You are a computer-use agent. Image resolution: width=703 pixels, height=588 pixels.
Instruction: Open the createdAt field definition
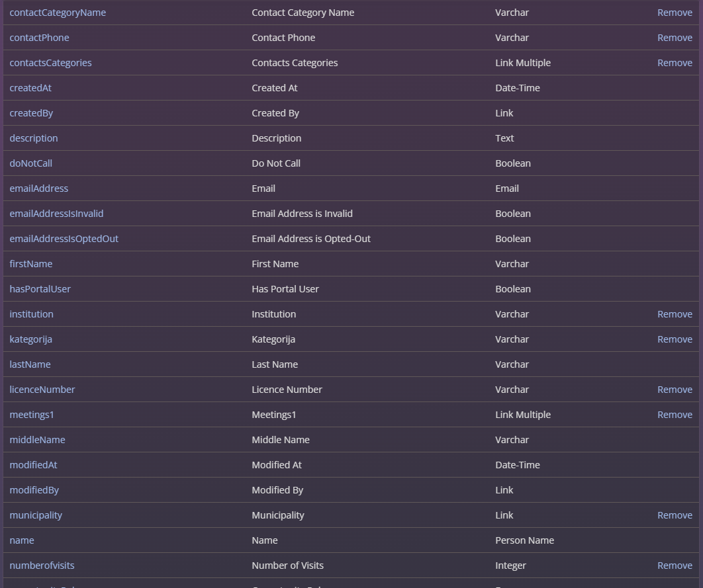(x=30, y=88)
